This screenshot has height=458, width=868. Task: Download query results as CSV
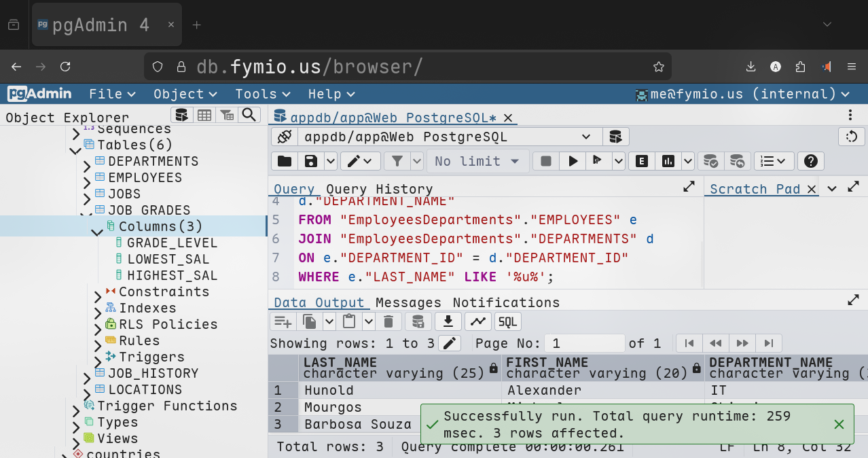[448, 321]
